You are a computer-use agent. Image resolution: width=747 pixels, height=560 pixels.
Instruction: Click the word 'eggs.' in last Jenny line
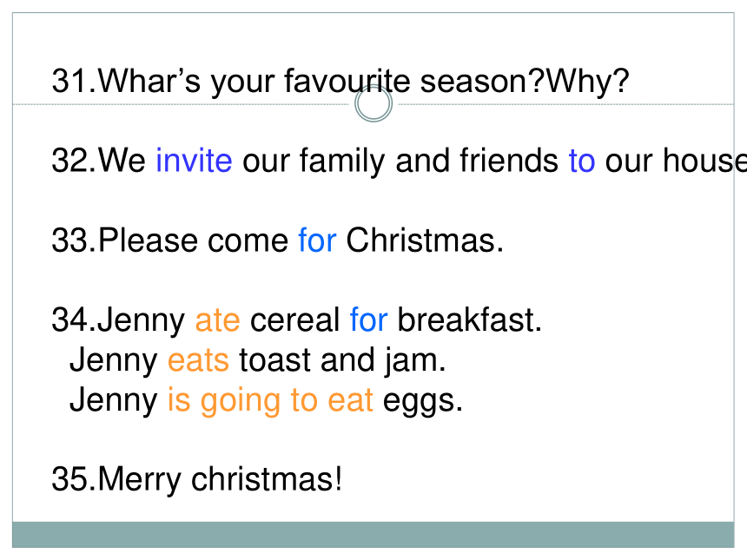click(422, 402)
